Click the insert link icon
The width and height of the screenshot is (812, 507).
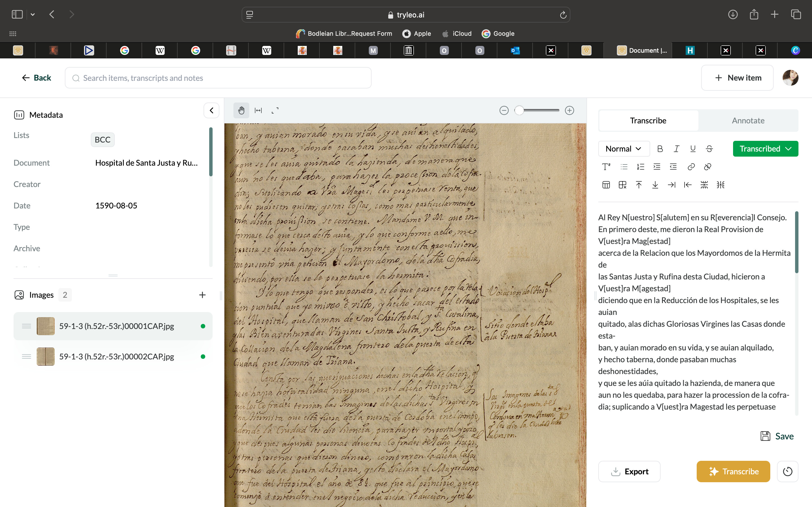tap(691, 167)
